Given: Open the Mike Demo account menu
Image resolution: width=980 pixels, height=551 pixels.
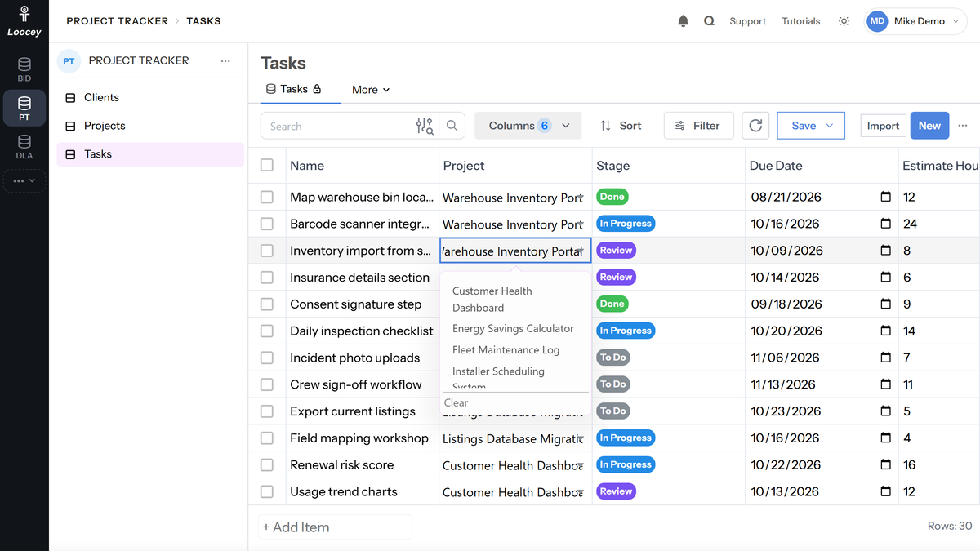Looking at the screenshot, I should [915, 21].
